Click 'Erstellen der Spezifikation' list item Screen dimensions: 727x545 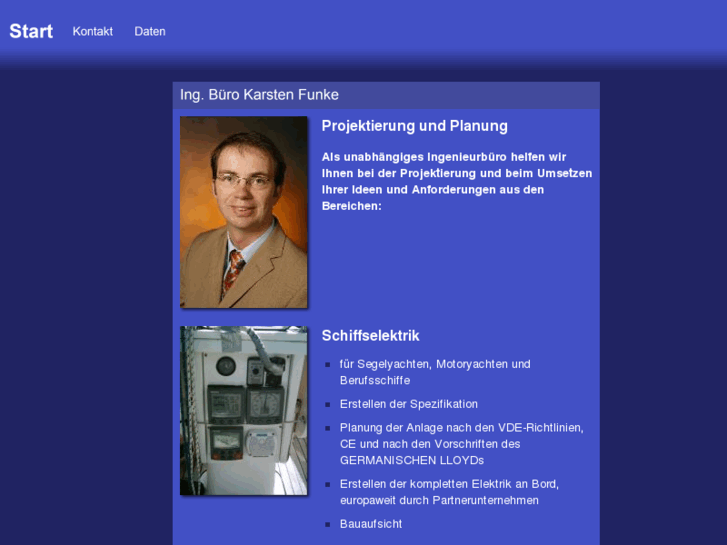click(x=408, y=404)
